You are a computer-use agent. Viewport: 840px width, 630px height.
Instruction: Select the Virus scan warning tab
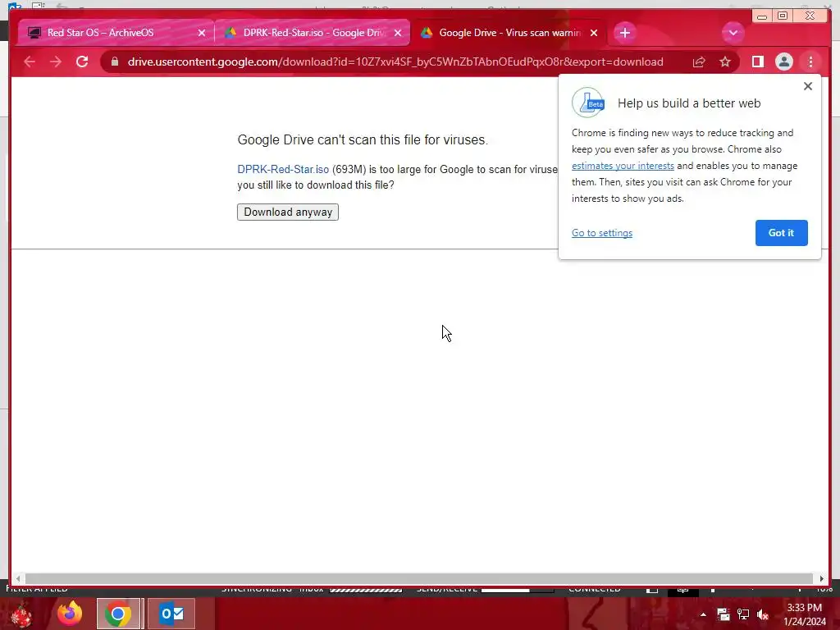509,33
